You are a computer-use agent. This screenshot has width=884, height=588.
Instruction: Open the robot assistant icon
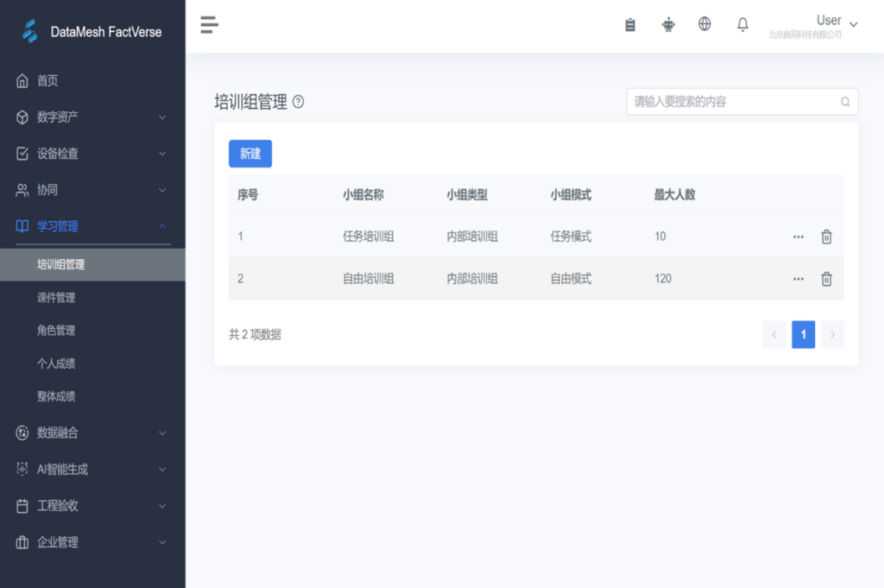point(668,25)
